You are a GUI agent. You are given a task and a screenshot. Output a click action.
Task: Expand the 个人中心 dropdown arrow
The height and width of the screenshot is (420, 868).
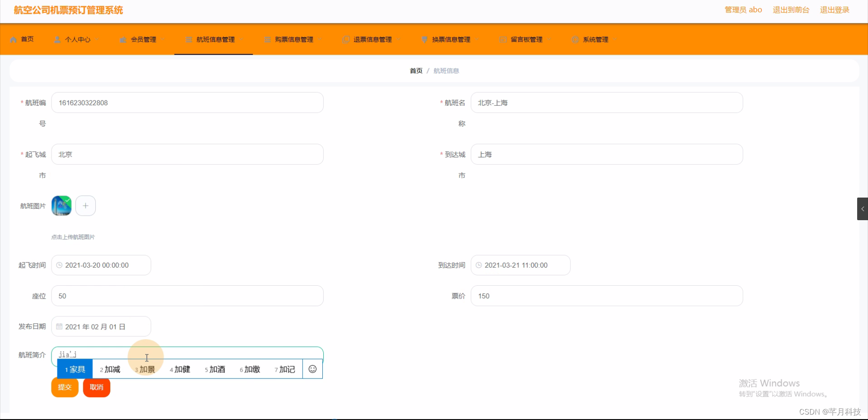click(98, 39)
